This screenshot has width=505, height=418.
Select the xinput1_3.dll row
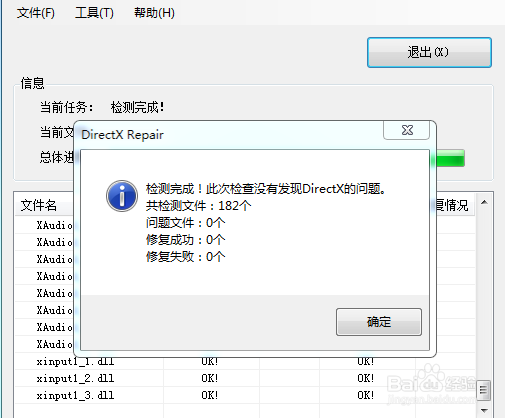point(245,395)
